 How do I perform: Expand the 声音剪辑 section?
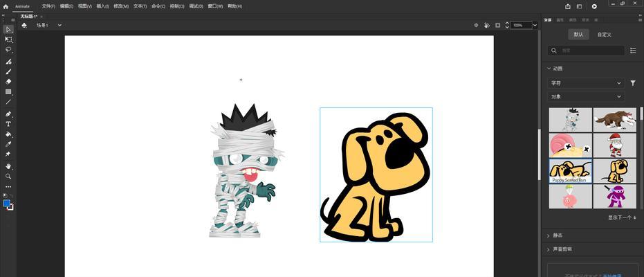(x=549, y=249)
